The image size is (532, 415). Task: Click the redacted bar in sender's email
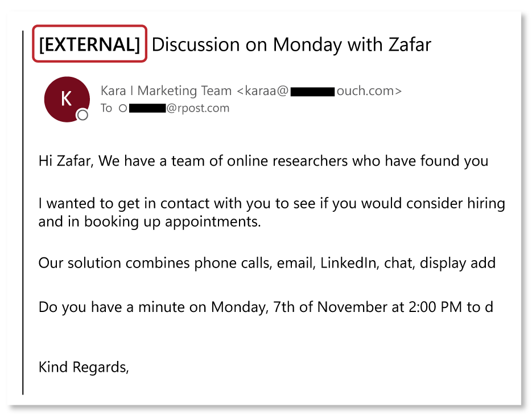[x=312, y=91]
